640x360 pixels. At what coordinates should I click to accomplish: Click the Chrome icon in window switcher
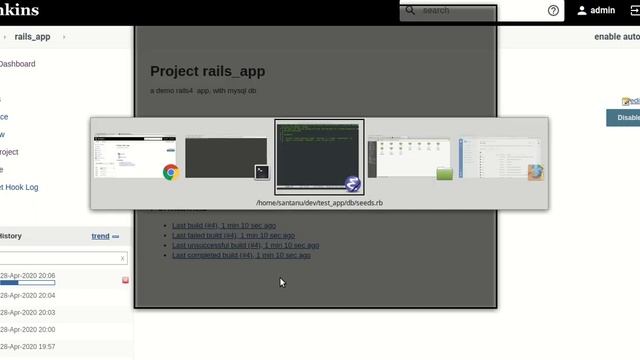pyautogui.click(x=171, y=172)
